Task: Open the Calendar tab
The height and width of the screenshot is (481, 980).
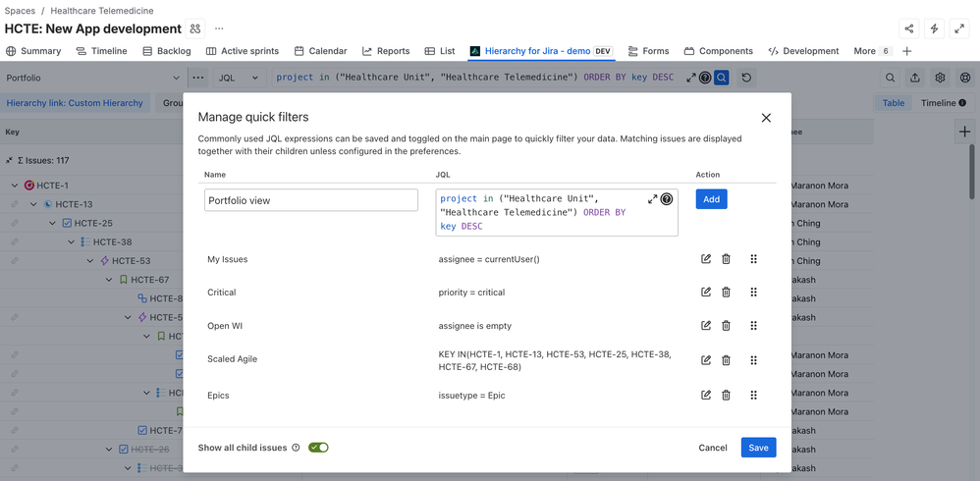Action: (x=321, y=51)
